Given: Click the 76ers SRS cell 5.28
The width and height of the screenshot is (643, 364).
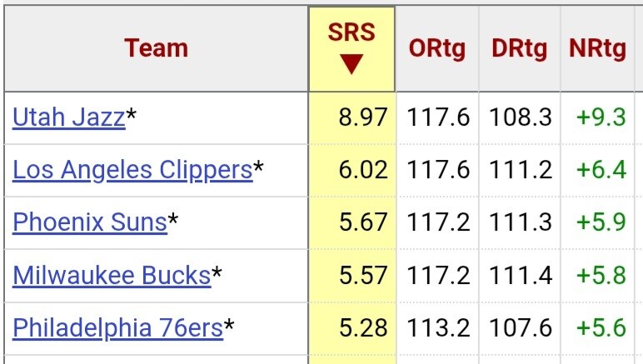Looking at the screenshot, I should click(x=363, y=327).
